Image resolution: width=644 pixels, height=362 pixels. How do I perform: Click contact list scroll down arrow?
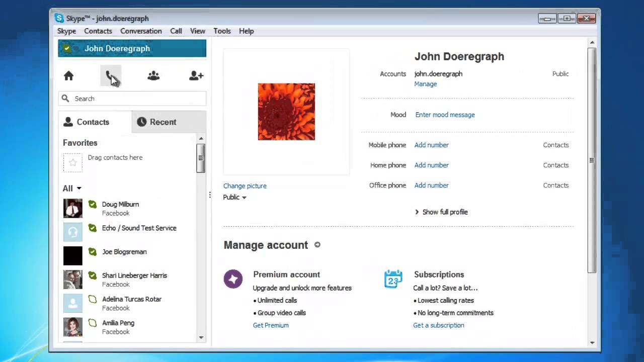[201, 338]
